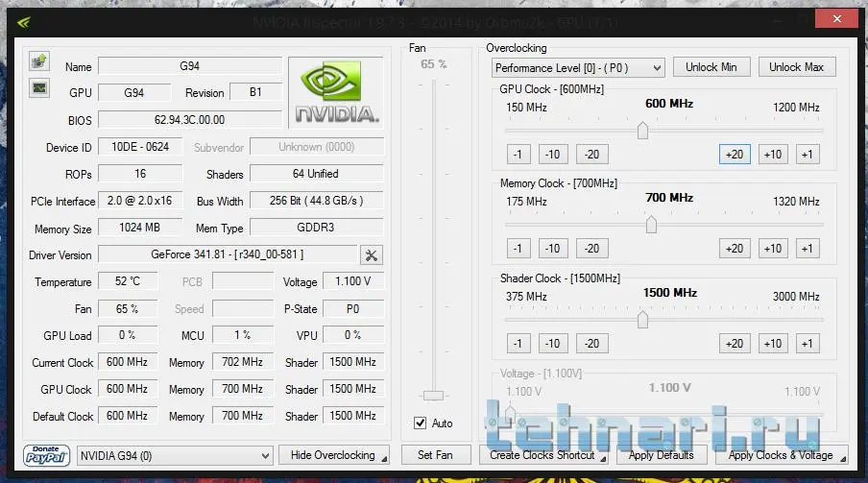
Task: Click Apply Clocks & Voltage button
Action: 781,455
